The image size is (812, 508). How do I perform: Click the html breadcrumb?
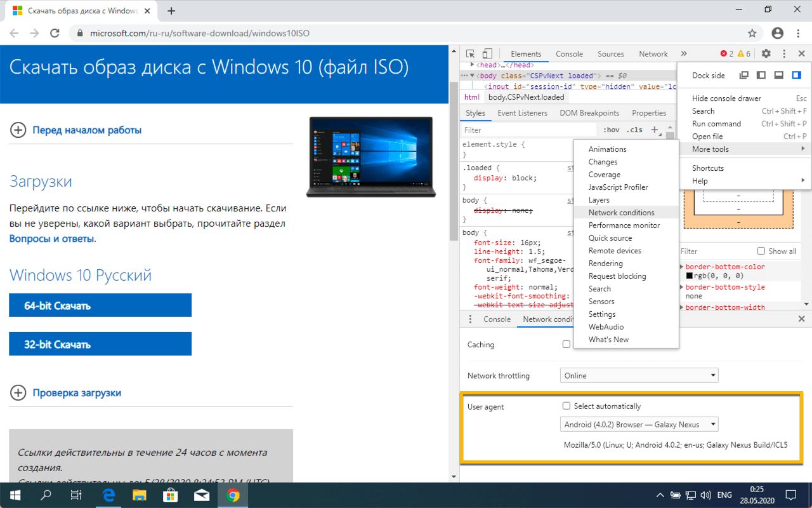(x=472, y=97)
